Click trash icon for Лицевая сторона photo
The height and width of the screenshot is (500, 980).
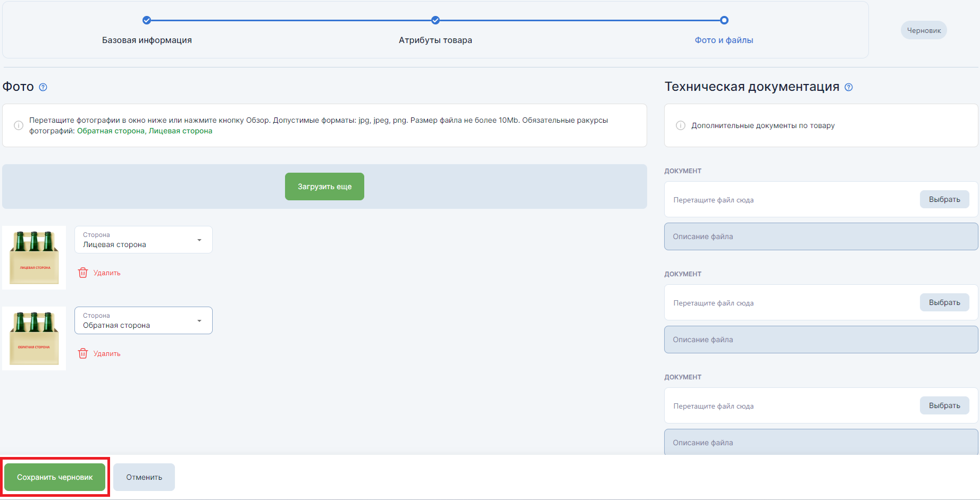(83, 273)
